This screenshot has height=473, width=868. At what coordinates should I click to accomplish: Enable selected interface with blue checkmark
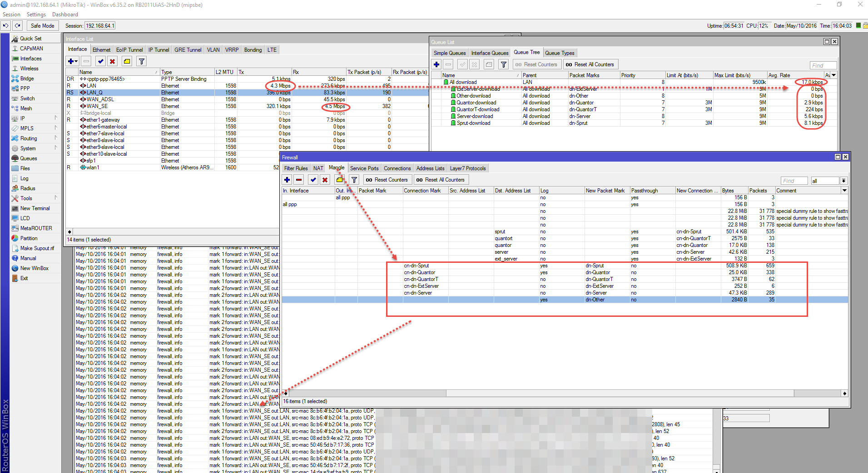[100, 61]
